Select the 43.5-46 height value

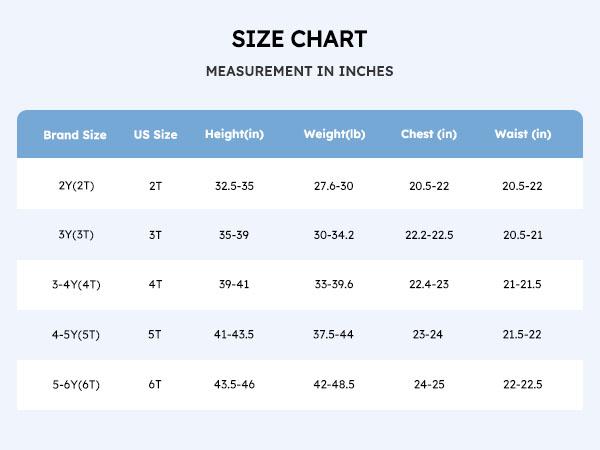click(x=234, y=384)
